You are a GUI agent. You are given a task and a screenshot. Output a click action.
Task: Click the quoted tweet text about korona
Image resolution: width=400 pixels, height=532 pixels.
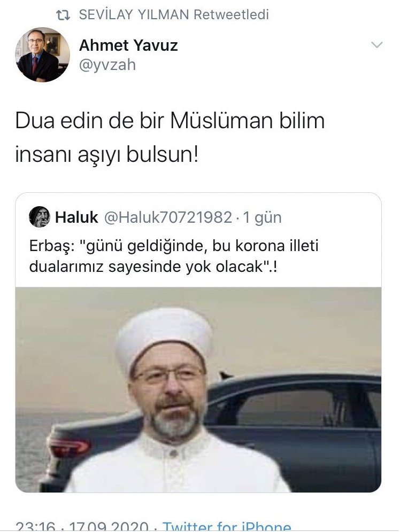click(174, 256)
